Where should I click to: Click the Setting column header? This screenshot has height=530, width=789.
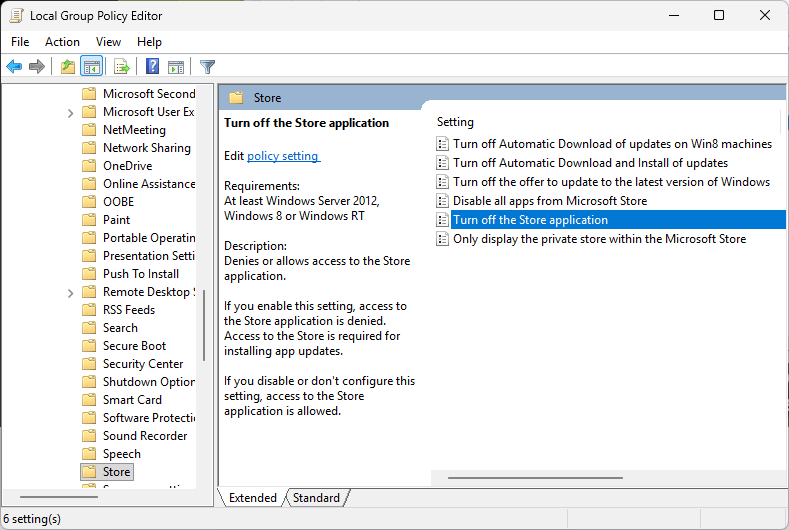(x=455, y=122)
